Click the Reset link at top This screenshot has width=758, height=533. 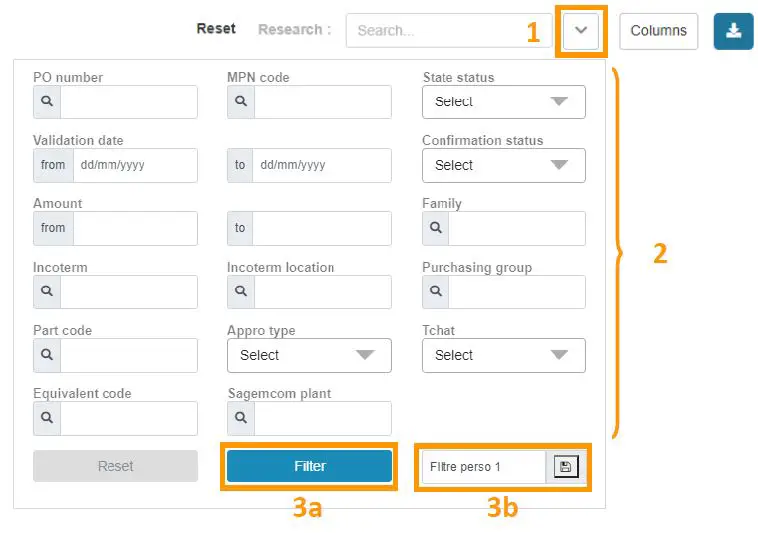216,29
